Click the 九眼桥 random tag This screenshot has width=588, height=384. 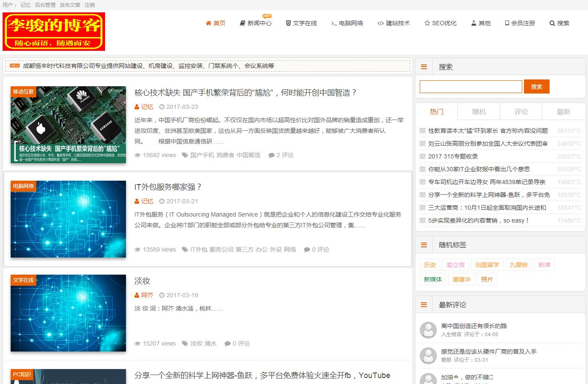pyautogui.click(x=519, y=265)
